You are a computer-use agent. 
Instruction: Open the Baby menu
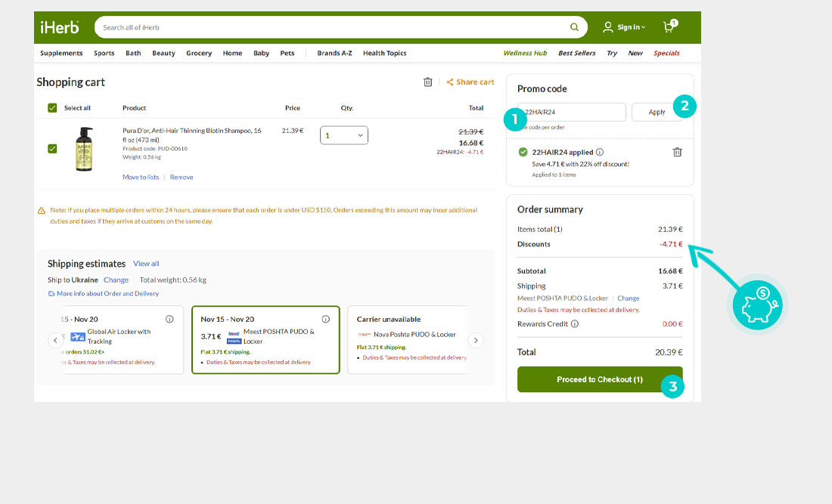[x=261, y=53]
